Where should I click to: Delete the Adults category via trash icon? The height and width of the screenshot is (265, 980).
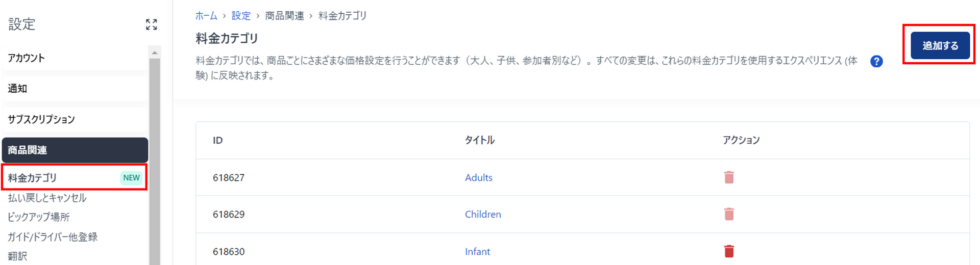pos(729,177)
